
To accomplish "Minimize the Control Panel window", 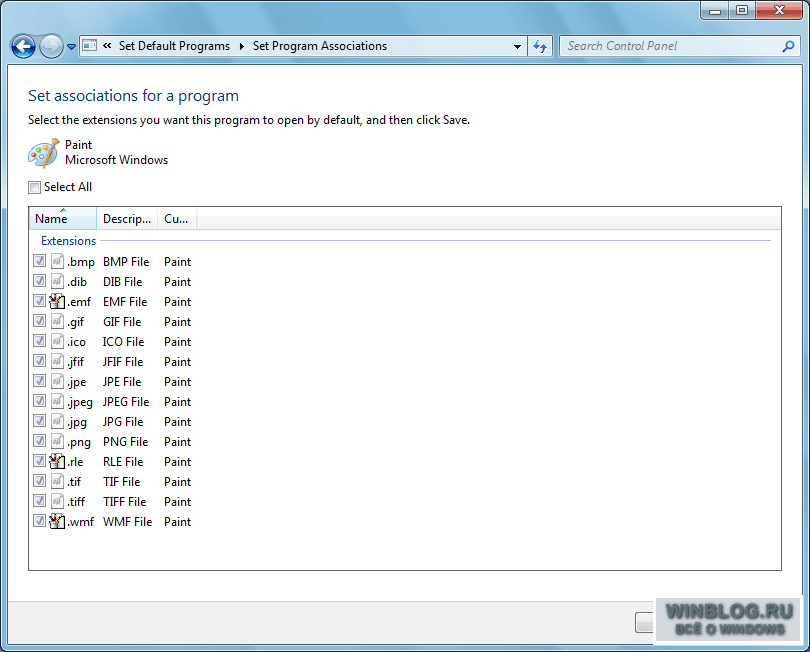I will 715,10.
